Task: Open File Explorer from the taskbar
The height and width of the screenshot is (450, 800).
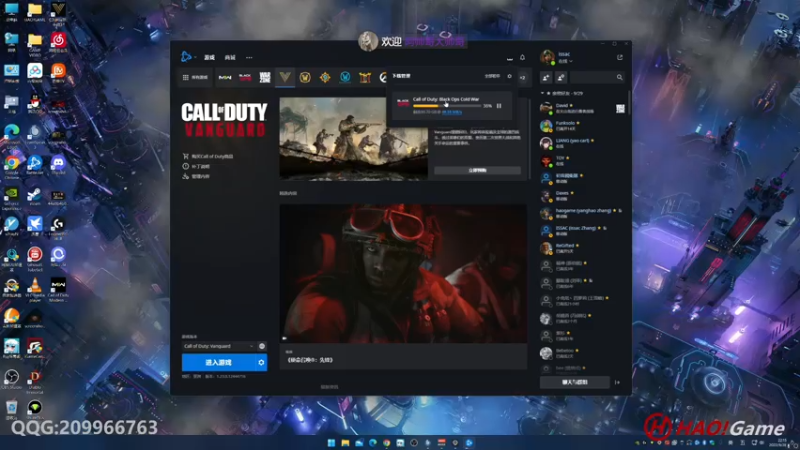Action: point(345,442)
